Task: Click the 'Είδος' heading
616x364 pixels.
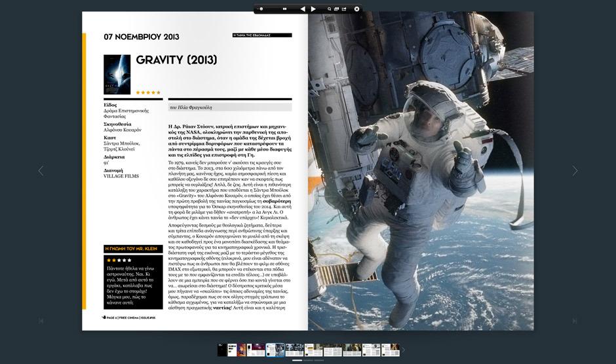Action: click(110, 105)
